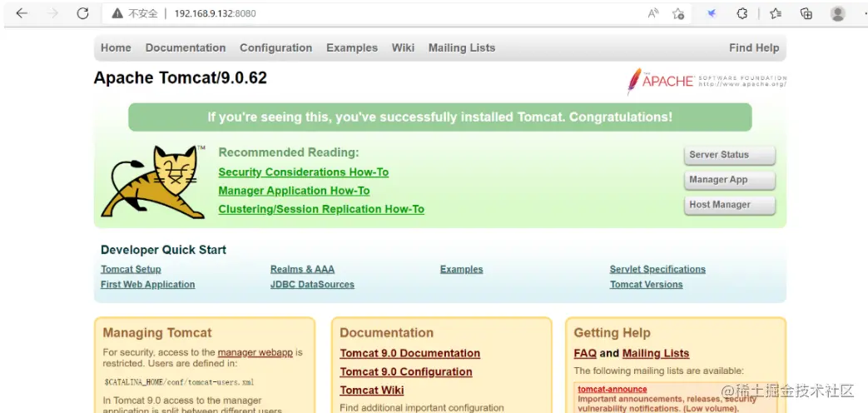The width and height of the screenshot is (868, 413).
Task: Open Clustering/Session Replication How-To link
Action: pos(321,209)
